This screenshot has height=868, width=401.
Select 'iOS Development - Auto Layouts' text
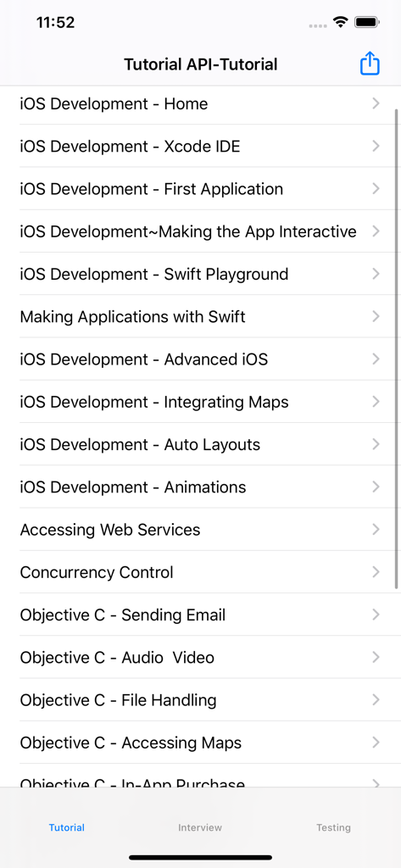point(140,445)
